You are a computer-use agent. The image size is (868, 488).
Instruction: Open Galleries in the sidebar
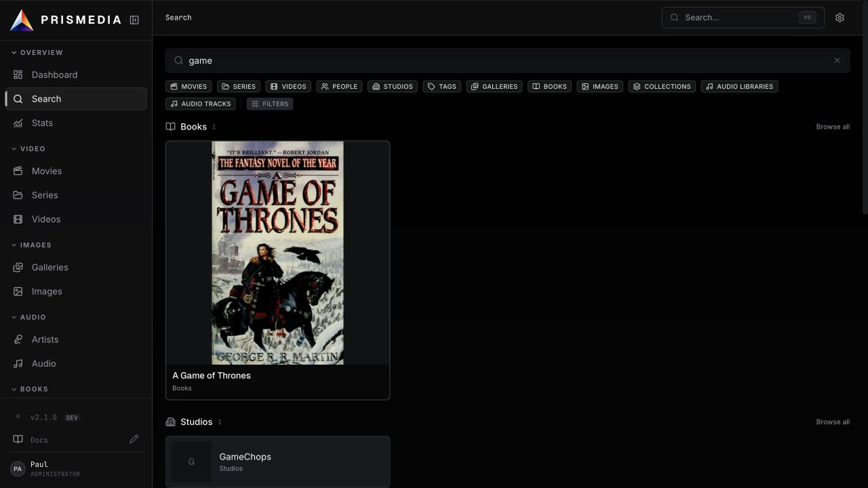click(x=76, y=267)
